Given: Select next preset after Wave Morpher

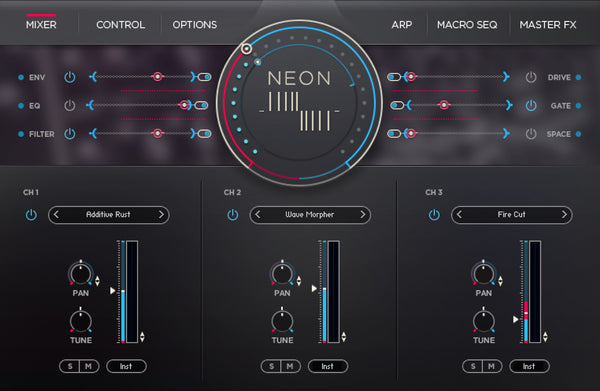Looking at the screenshot, I should click(x=362, y=215).
